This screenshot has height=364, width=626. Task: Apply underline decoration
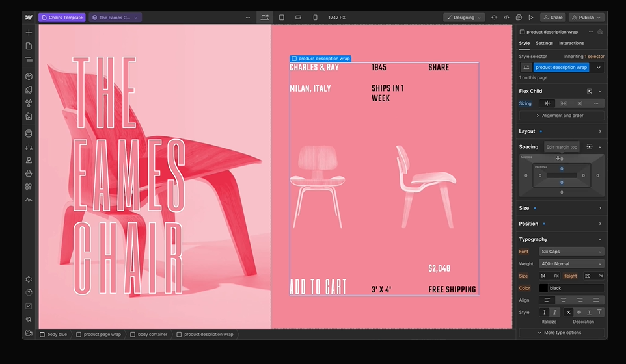tap(589, 312)
